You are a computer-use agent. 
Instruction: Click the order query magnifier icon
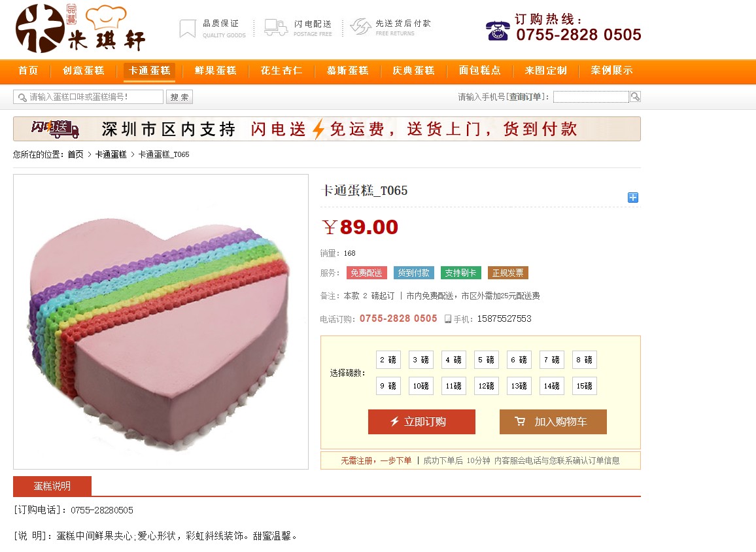[x=636, y=96]
